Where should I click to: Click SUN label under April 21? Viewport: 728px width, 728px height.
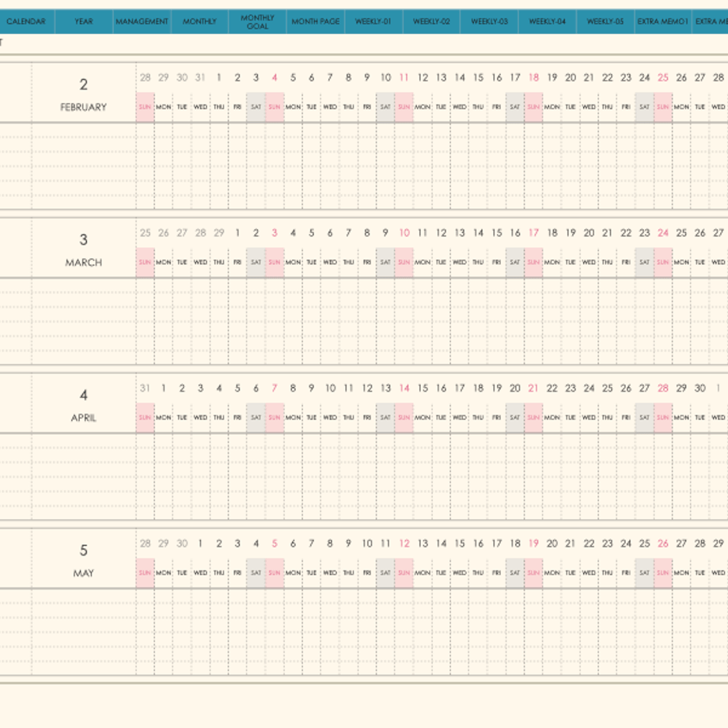(x=533, y=418)
